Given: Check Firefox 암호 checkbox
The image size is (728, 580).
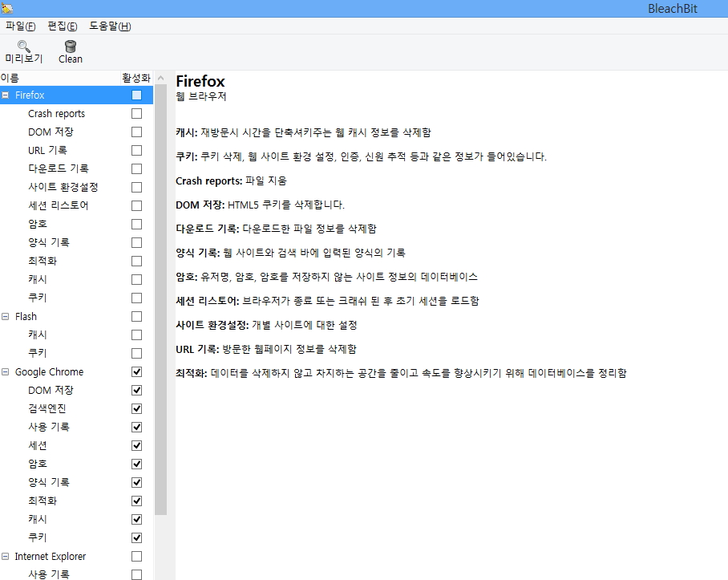Looking at the screenshot, I should click(136, 225).
